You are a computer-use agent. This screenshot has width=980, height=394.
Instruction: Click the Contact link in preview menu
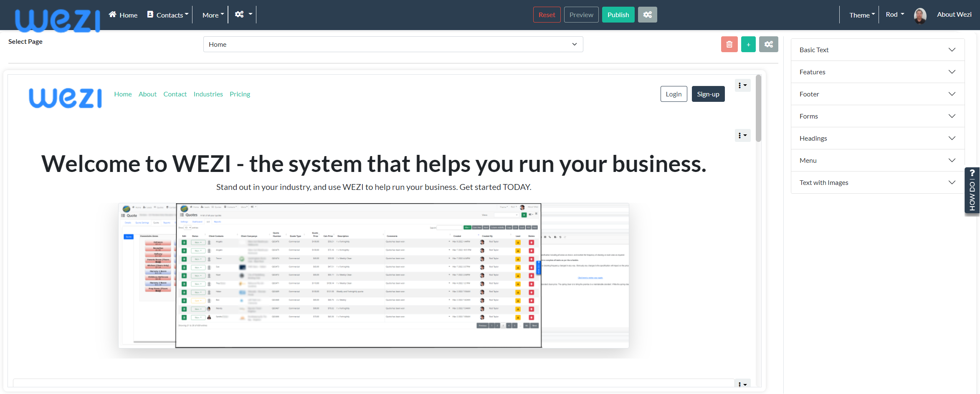click(175, 94)
